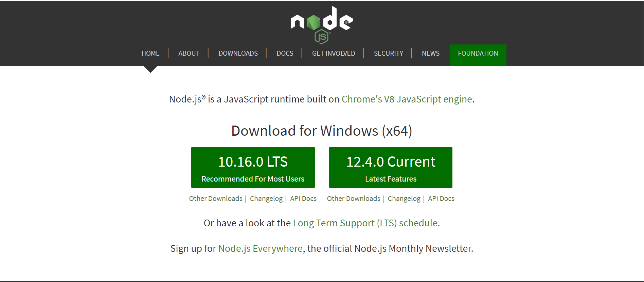The width and height of the screenshot is (644, 282).
Task: Open Other Downloads under 12.4.0 Current
Action: (x=354, y=199)
